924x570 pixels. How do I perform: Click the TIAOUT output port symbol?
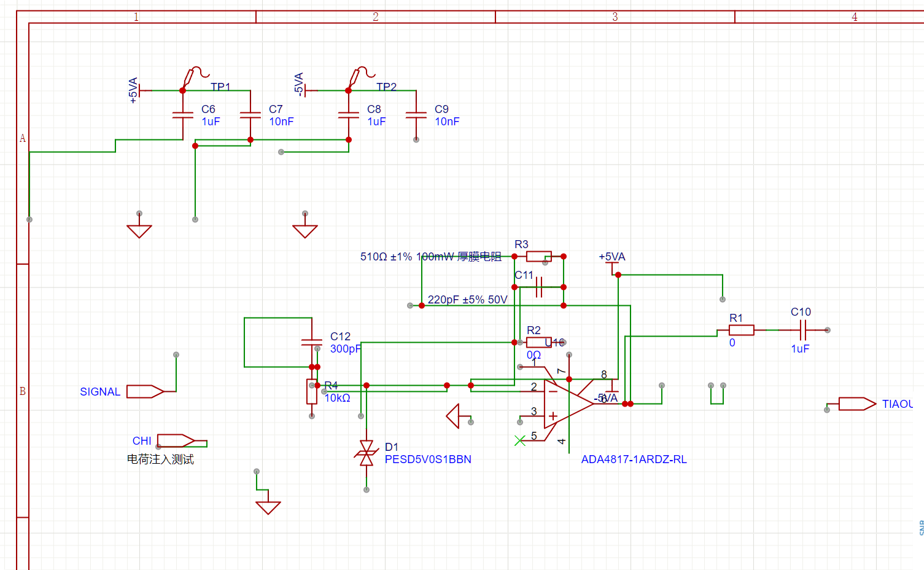856,404
